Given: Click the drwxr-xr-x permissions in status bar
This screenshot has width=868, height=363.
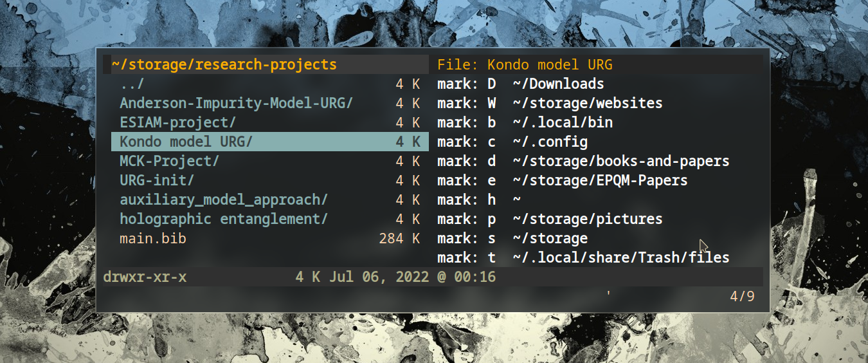Looking at the screenshot, I should [145, 277].
